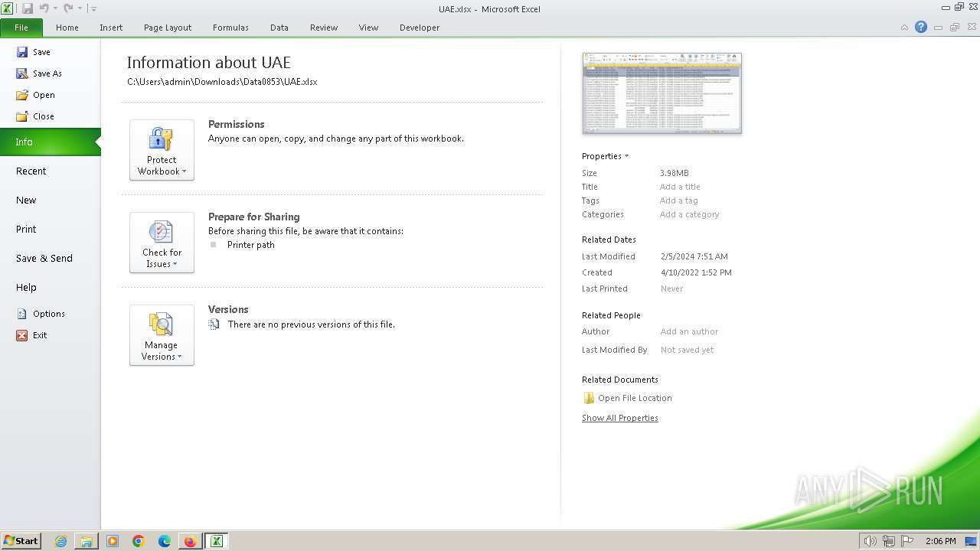Open Excel Options
Screen dimensions: 980x551
(41, 314)
